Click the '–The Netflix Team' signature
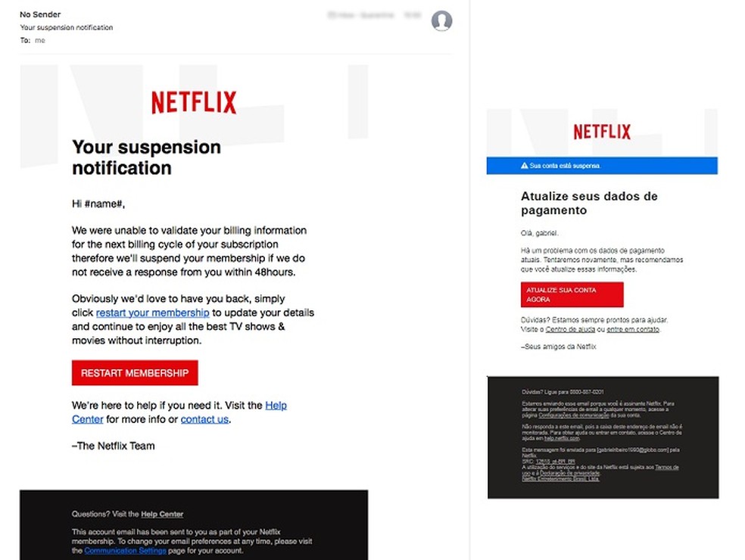The image size is (745, 560). pyautogui.click(x=113, y=446)
